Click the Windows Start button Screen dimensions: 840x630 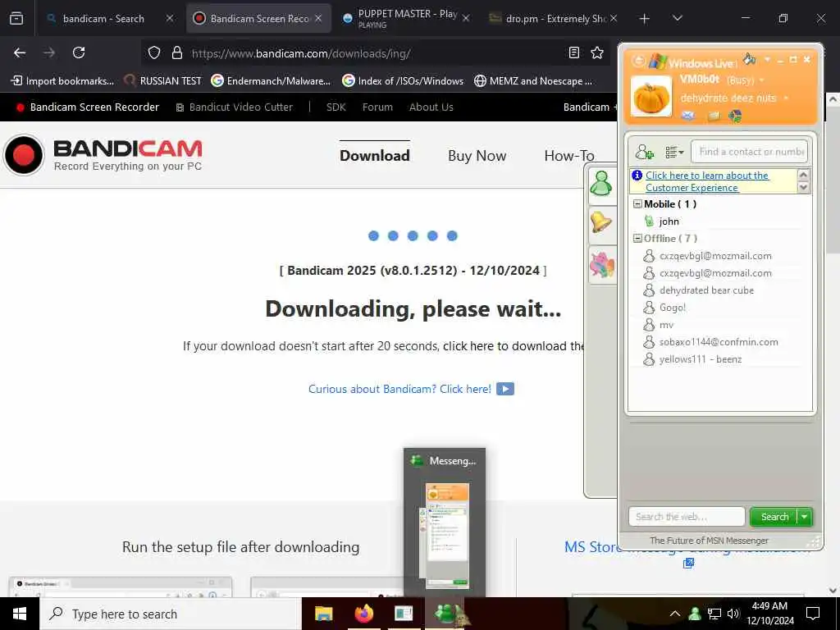pos(20,614)
